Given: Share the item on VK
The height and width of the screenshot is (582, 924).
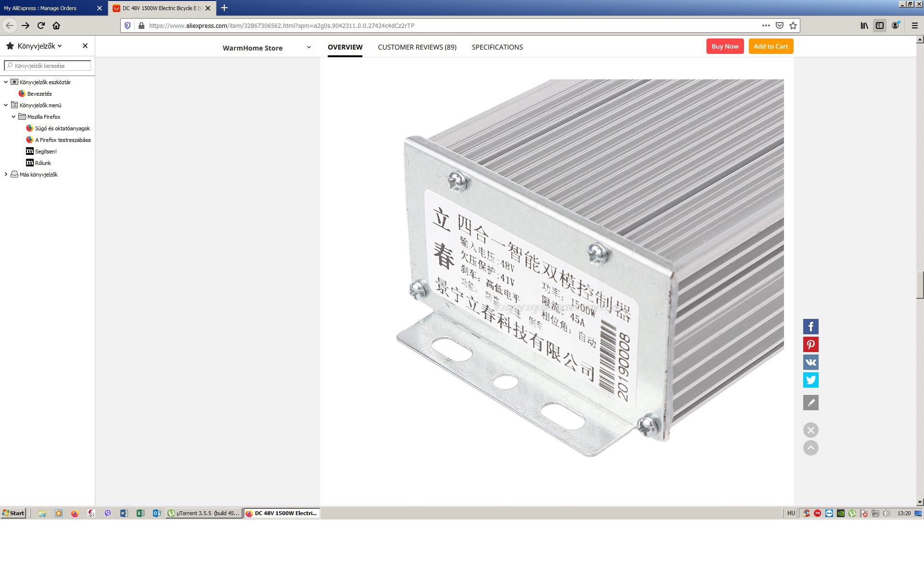Looking at the screenshot, I should point(810,362).
